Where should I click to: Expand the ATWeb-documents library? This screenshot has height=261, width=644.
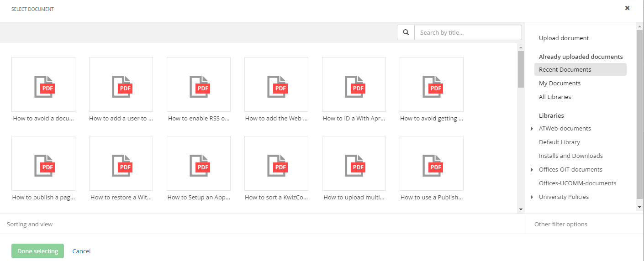tap(532, 129)
